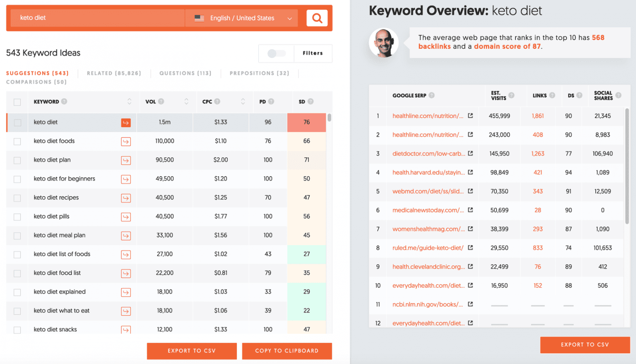Viewport: 636px width, 364px height.
Task: Open the arrow icon next to keto diet recipes
Action: point(126,198)
